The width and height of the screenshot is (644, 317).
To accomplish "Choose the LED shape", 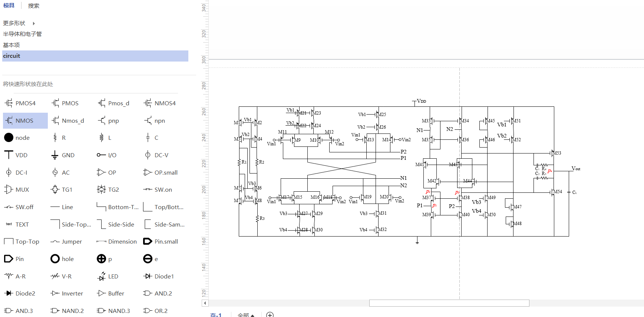I will pyautogui.click(x=108, y=276).
